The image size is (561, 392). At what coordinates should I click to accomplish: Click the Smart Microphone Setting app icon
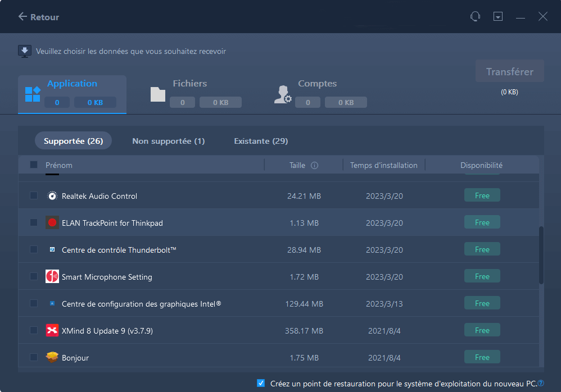point(52,276)
